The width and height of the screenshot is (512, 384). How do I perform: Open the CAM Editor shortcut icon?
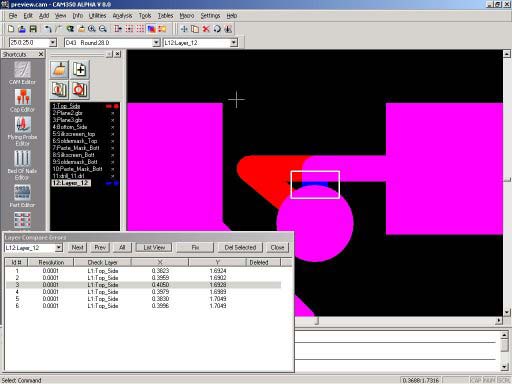22,70
